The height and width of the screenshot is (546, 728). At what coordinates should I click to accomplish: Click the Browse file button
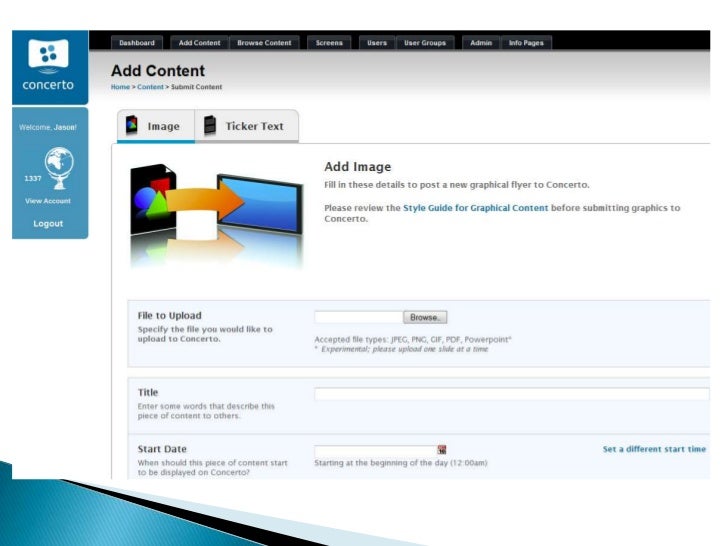tap(425, 317)
